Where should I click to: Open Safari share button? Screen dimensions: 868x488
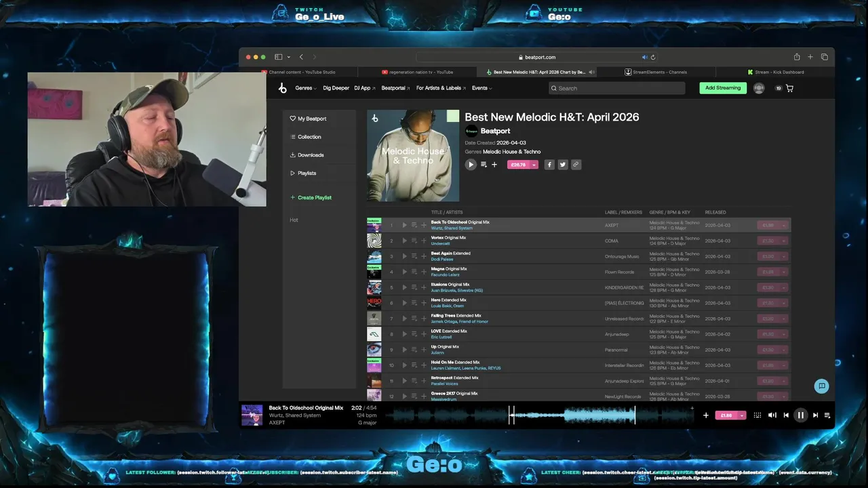click(x=797, y=57)
